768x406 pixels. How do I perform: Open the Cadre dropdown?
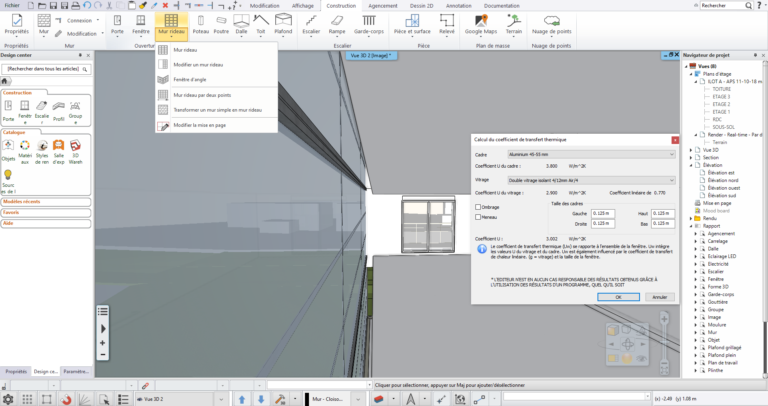[591, 154]
